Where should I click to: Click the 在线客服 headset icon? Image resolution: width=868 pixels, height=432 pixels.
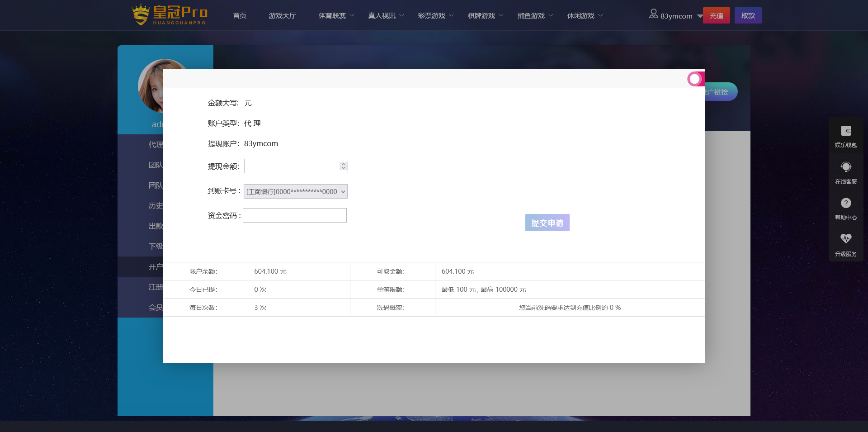(846, 167)
